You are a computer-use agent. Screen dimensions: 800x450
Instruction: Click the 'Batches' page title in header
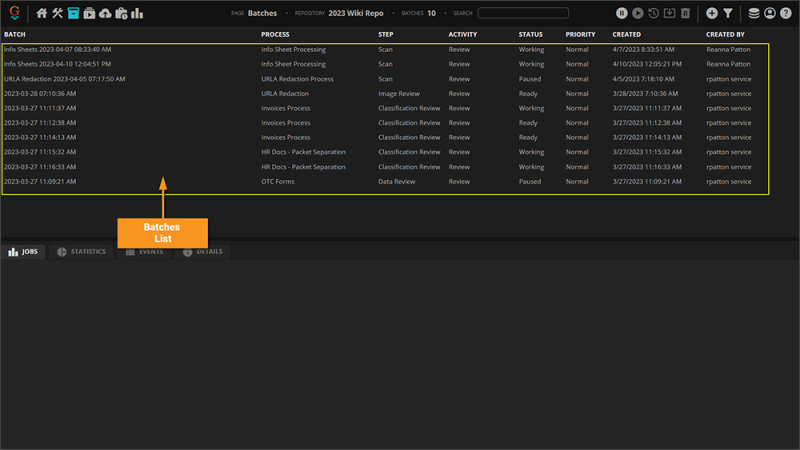click(x=262, y=13)
